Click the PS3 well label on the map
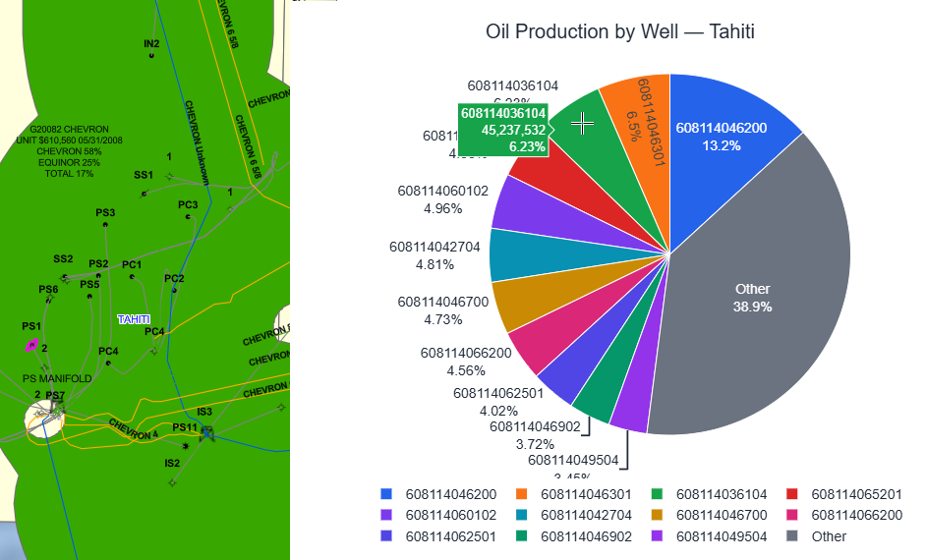 106,212
